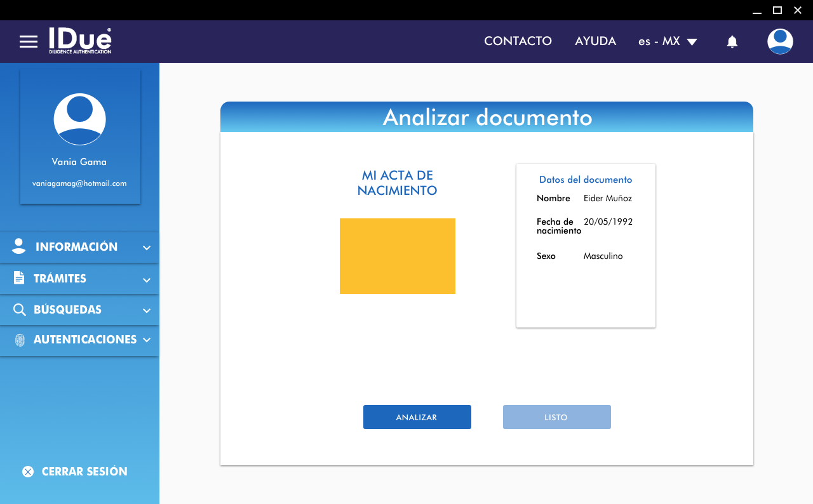Viewport: 813px width, 504px height.
Task: Open the hamburger menu icon
Action: pos(29,42)
